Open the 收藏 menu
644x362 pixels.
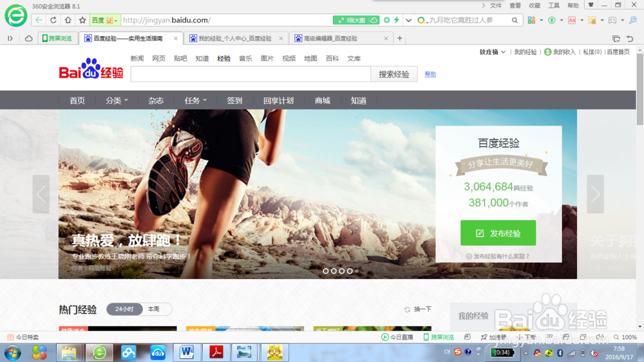coord(535,5)
